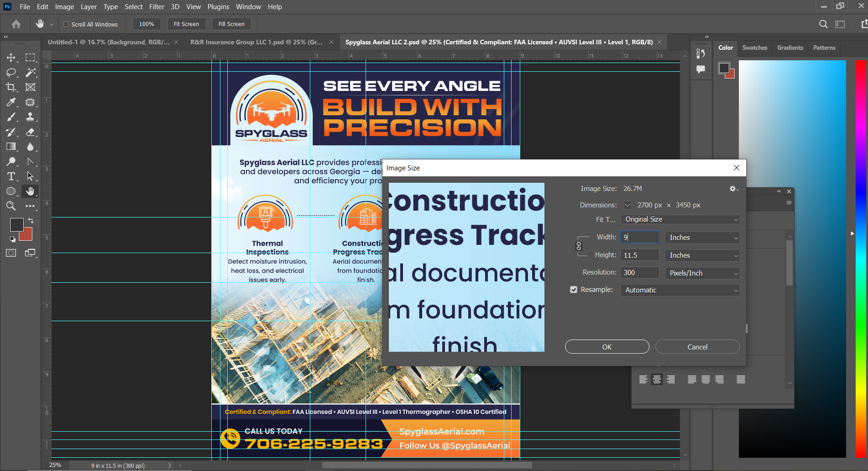
Task: Enable Scroll All Windows checkbox
Action: (x=66, y=24)
